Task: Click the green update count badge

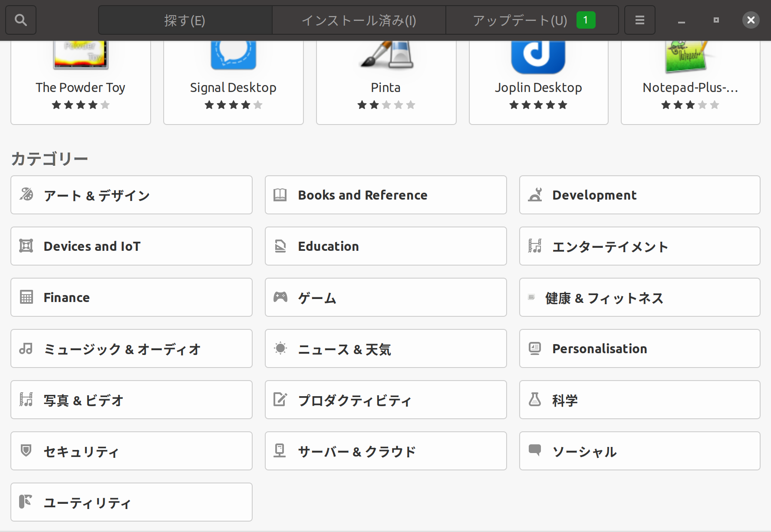Action: click(x=586, y=20)
